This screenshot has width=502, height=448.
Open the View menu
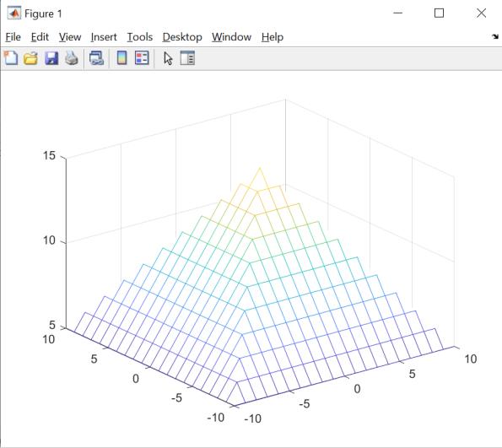coord(70,37)
